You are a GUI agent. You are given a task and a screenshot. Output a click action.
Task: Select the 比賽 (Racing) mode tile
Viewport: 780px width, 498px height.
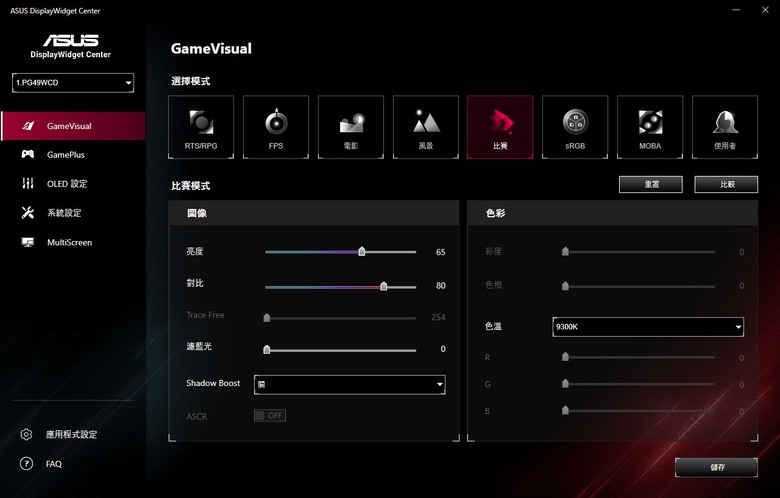pos(500,127)
